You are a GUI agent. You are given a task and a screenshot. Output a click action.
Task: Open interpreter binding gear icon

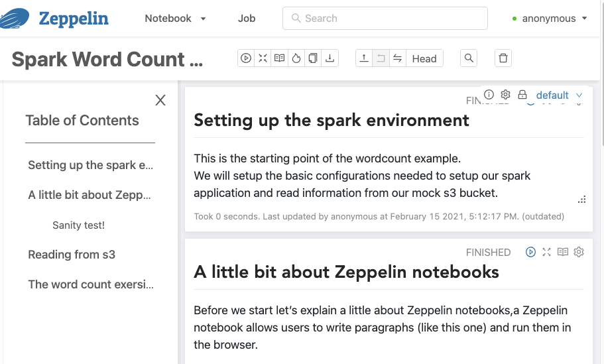[x=505, y=94]
